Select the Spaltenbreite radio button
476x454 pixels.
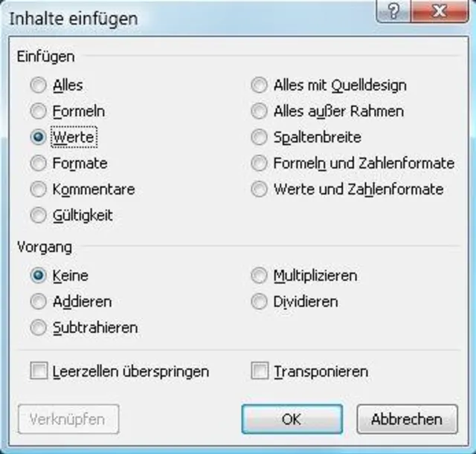pos(259,137)
